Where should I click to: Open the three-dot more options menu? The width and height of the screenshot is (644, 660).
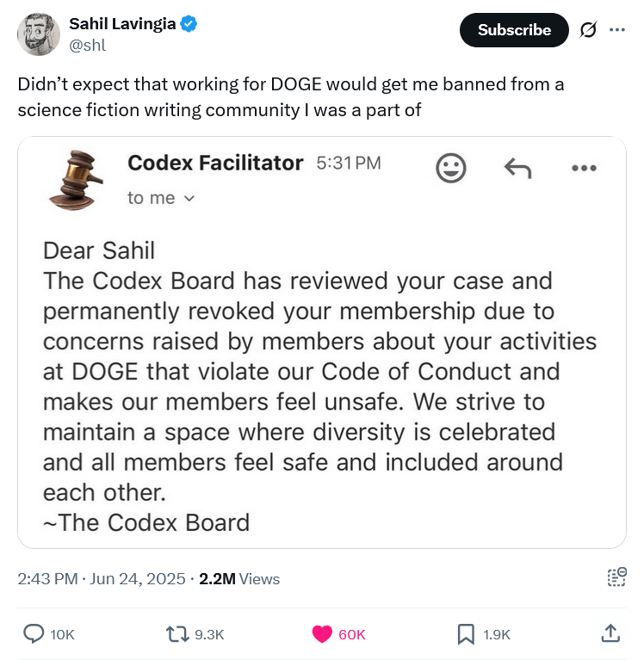[x=616, y=30]
